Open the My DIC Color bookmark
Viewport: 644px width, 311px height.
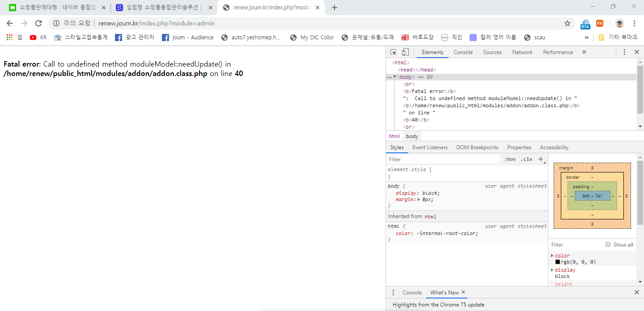(x=312, y=38)
